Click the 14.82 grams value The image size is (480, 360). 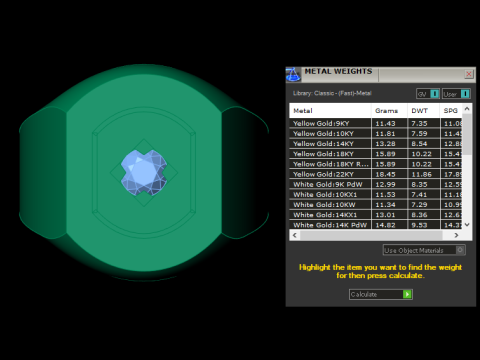[385, 225]
